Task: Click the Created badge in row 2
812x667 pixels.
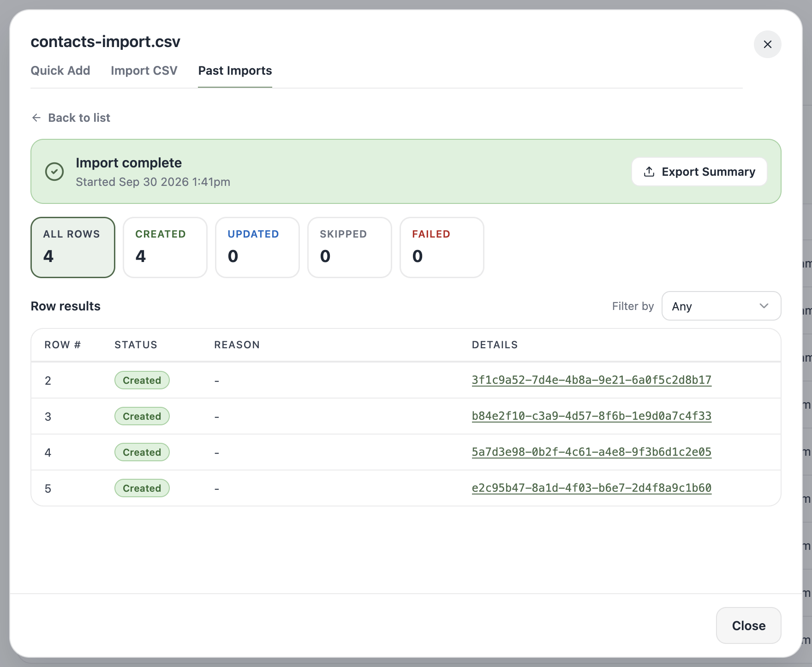Action: click(x=142, y=380)
